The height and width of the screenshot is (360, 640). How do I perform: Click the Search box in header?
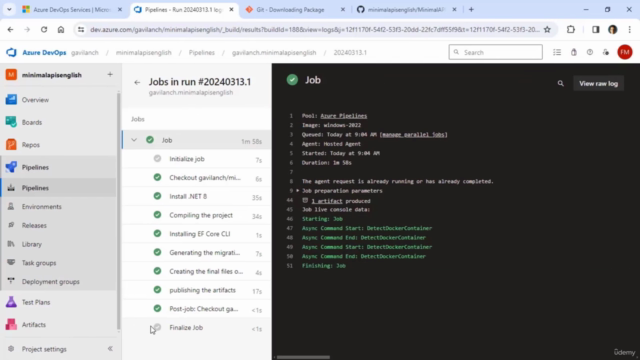[x=496, y=52]
